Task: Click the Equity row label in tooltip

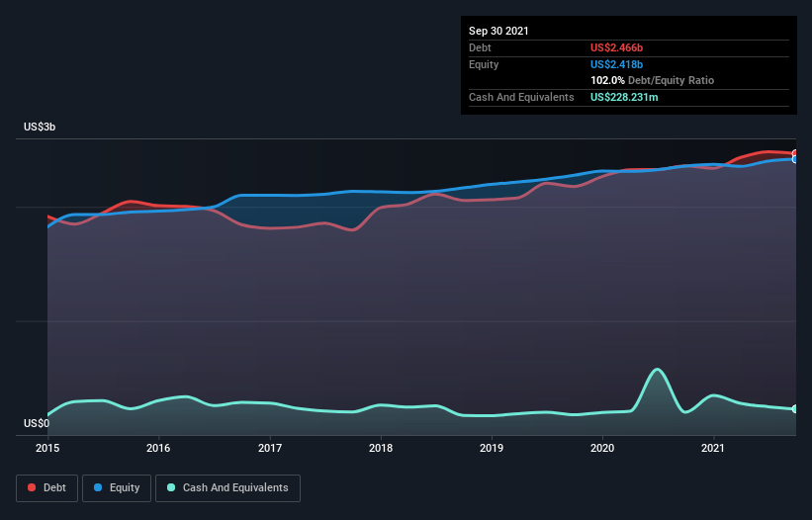Action: pos(484,64)
